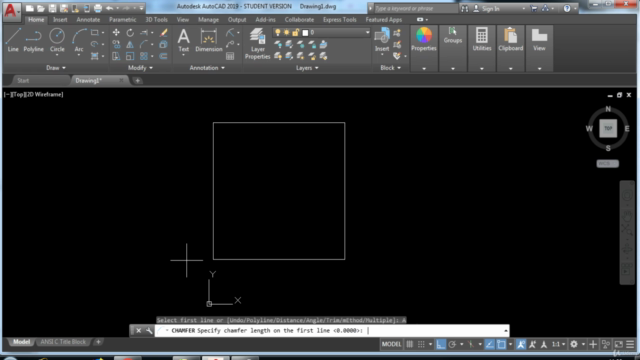
Task: Click the layer color swatch
Action: coord(305,33)
